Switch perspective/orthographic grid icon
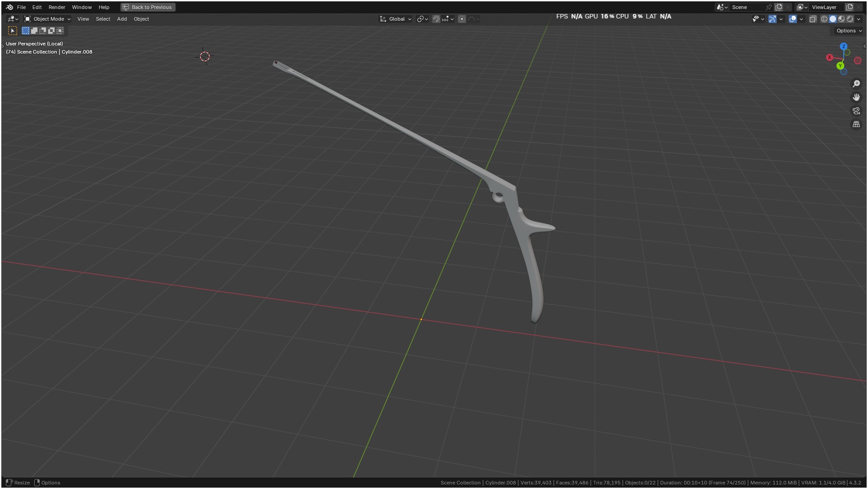This screenshot has width=868, height=489. coord(856,124)
